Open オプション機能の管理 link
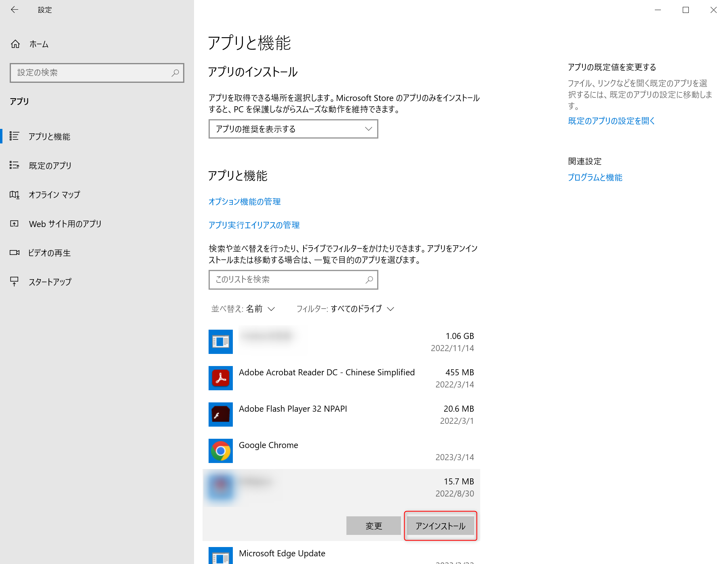The width and height of the screenshot is (728, 564). click(x=245, y=202)
